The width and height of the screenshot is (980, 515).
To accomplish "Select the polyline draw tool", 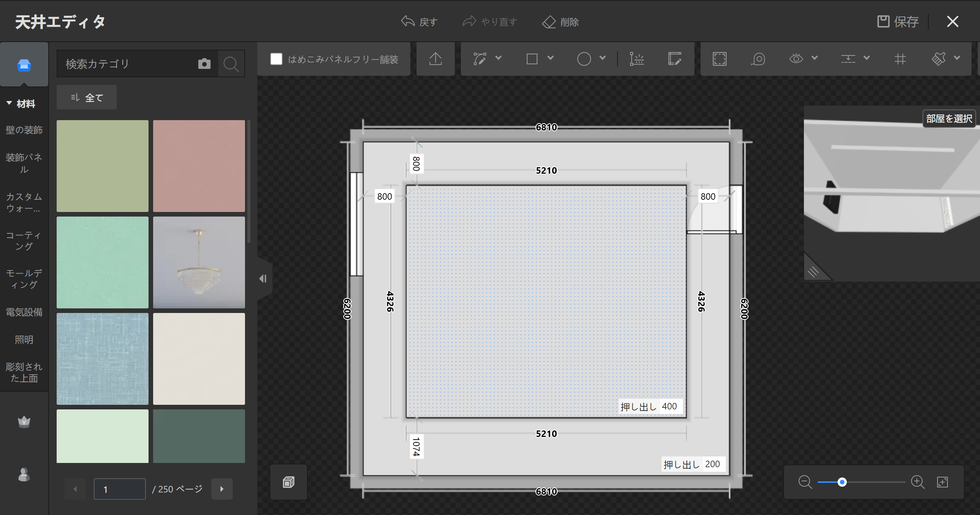I will point(480,59).
